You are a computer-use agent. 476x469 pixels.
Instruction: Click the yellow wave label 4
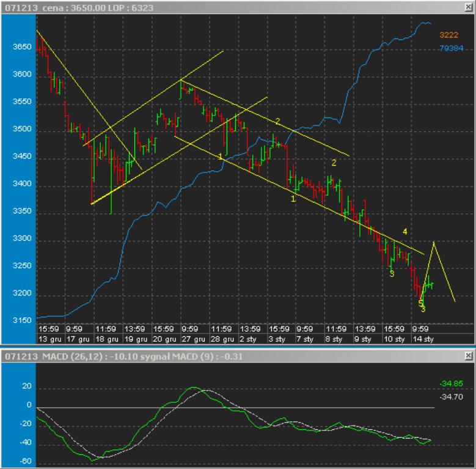click(x=405, y=232)
